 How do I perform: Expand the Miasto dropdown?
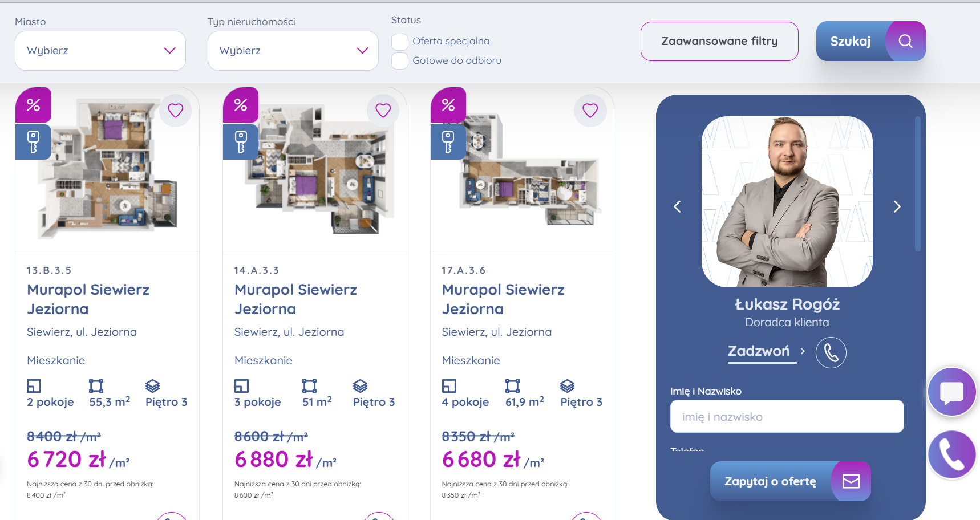tap(100, 51)
